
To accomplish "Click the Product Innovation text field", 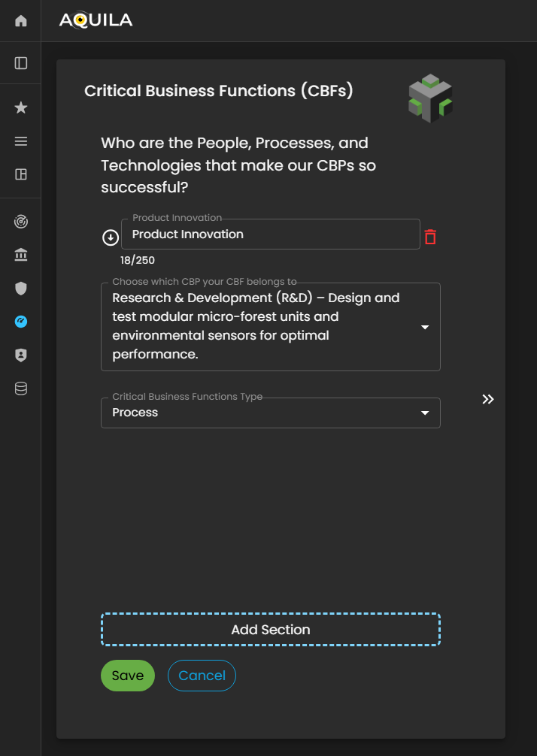I will click(270, 234).
